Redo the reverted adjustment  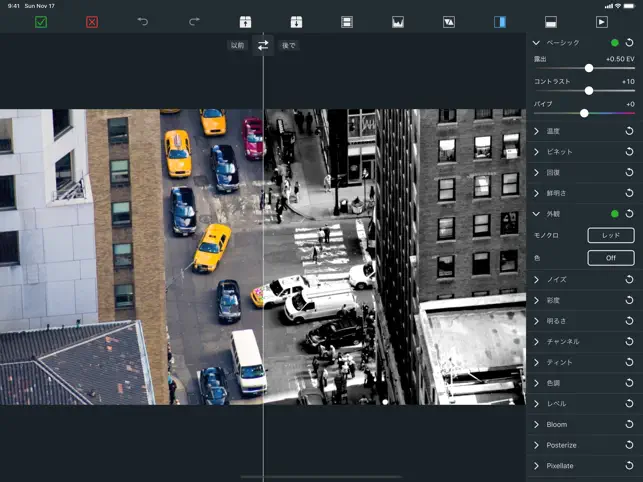pyautogui.click(x=194, y=21)
